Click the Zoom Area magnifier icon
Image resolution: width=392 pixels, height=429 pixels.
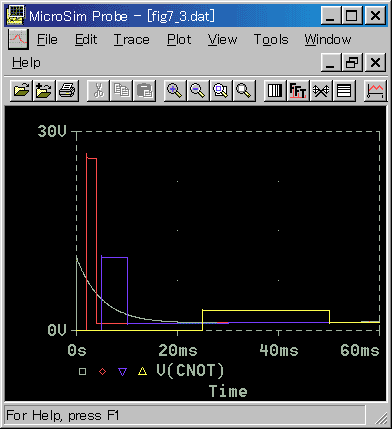(221, 90)
